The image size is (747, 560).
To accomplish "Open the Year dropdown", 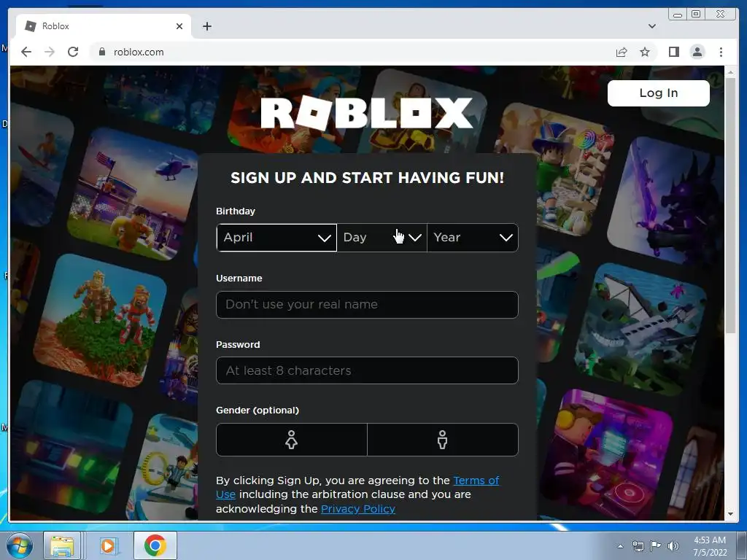I will pyautogui.click(x=473, y=237).
